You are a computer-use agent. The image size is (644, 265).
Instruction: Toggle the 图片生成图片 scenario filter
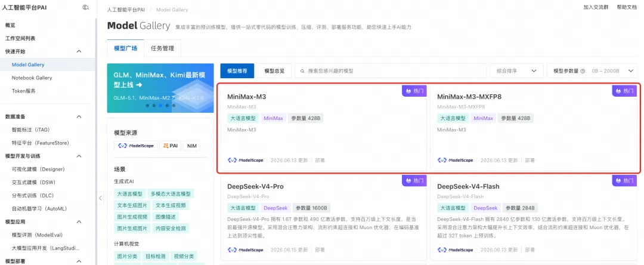(132, 229)
